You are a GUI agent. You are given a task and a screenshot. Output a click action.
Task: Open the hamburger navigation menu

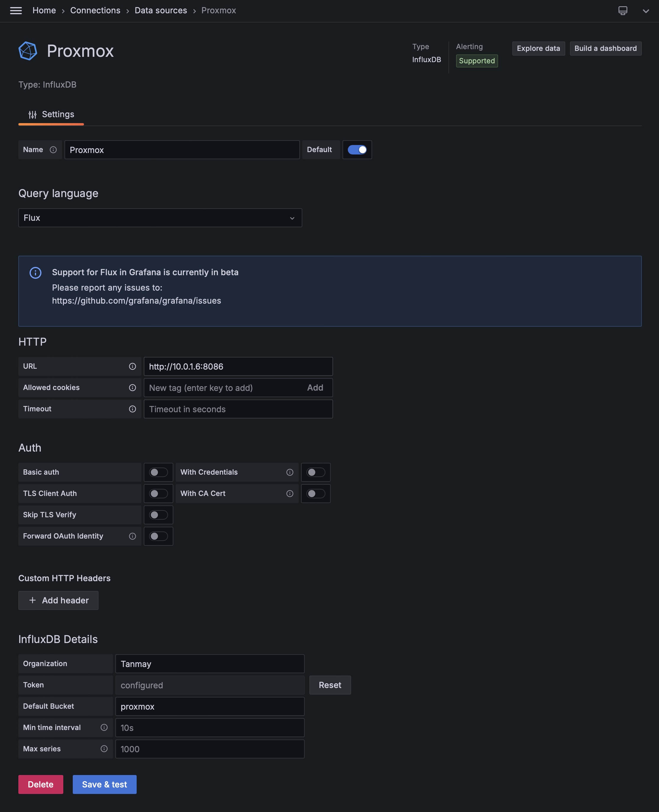[16, 11]
